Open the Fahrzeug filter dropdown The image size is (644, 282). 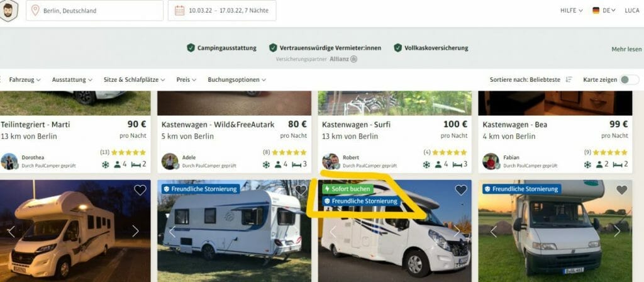coord(25,80)
